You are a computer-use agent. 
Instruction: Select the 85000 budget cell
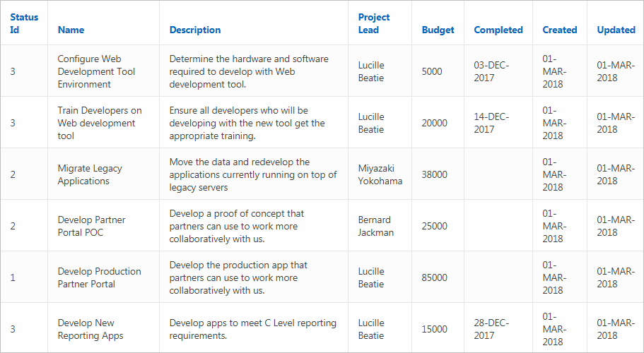(x=434, y=277)
